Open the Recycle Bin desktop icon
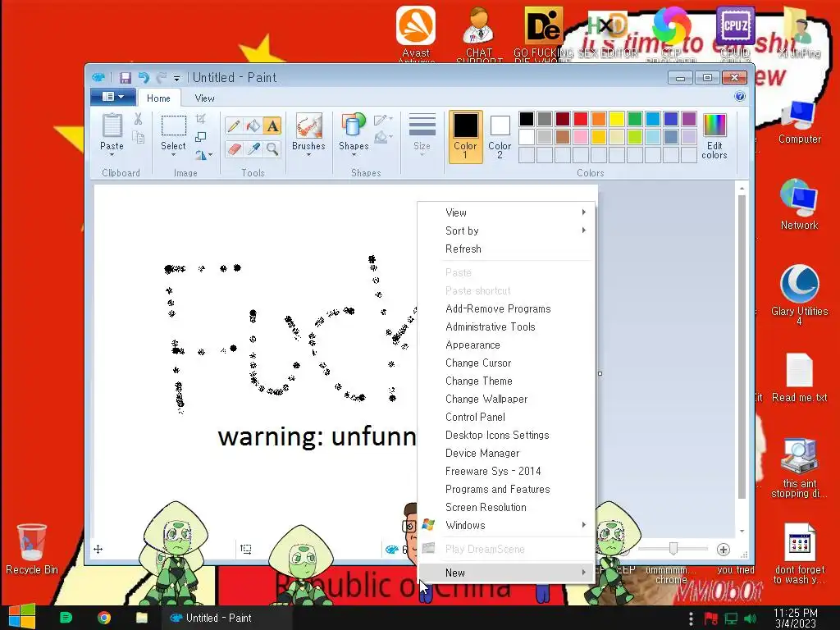This screenshot has height=630, width=840. coord(32,549)
